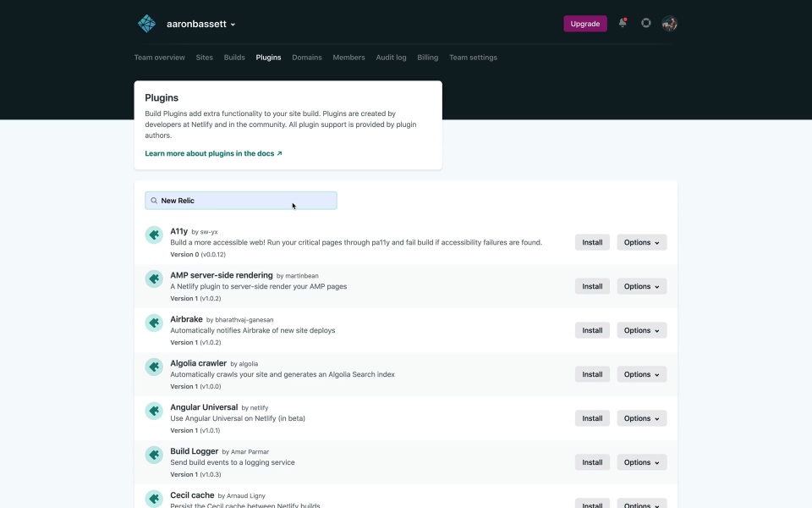Viewport: 812px width, 508px height.
Task: Click the Version 1 (v1.0.1) label
Action: click(x=195, y=431)
